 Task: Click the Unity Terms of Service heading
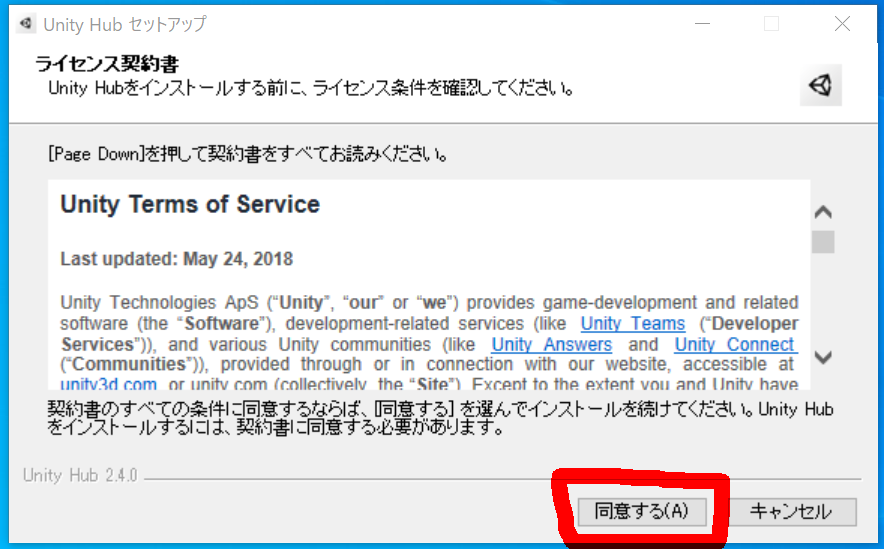click(190, 205)
